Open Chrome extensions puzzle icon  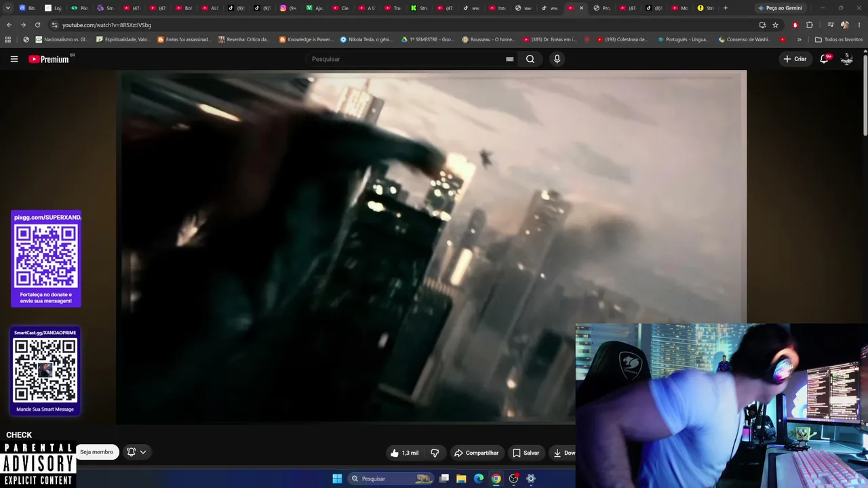coord(809,25)
